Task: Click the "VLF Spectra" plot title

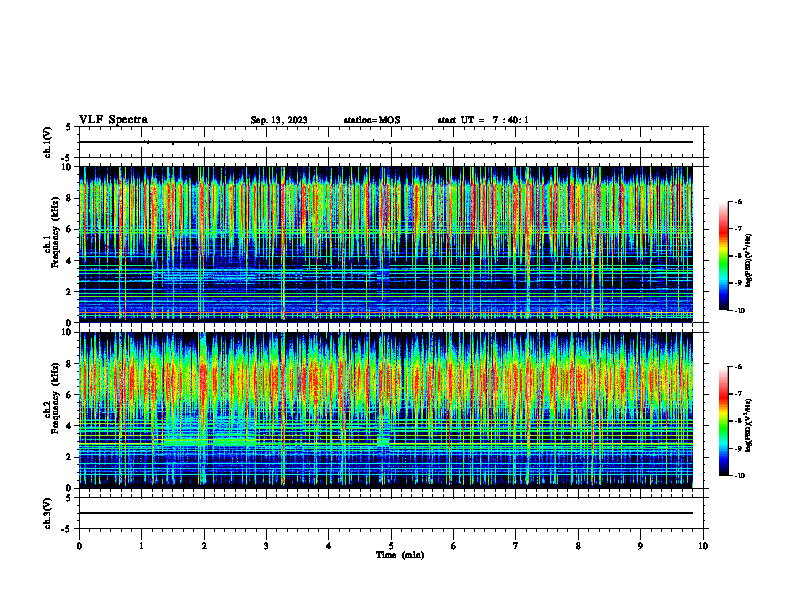Action: [x=113, y=120]
